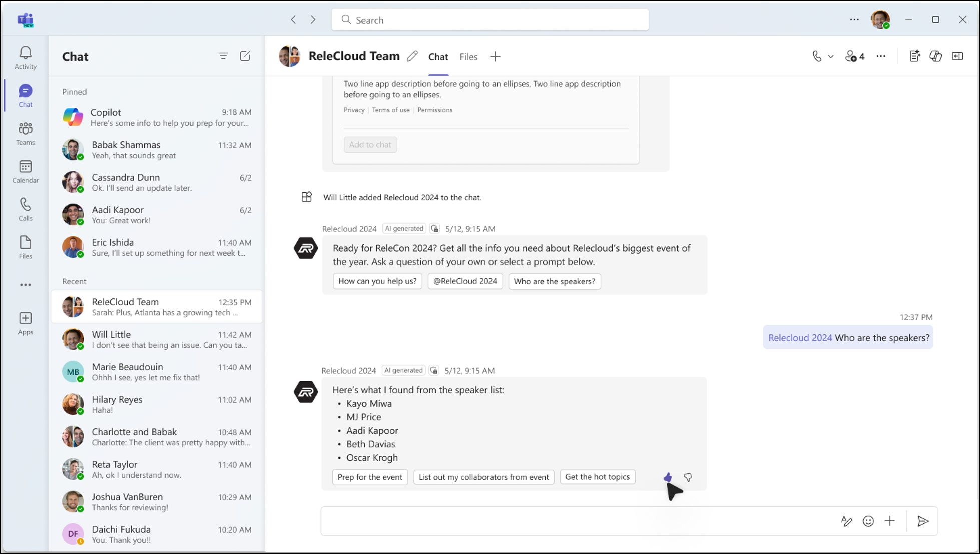Switch to the Files tab

(468, 56)
